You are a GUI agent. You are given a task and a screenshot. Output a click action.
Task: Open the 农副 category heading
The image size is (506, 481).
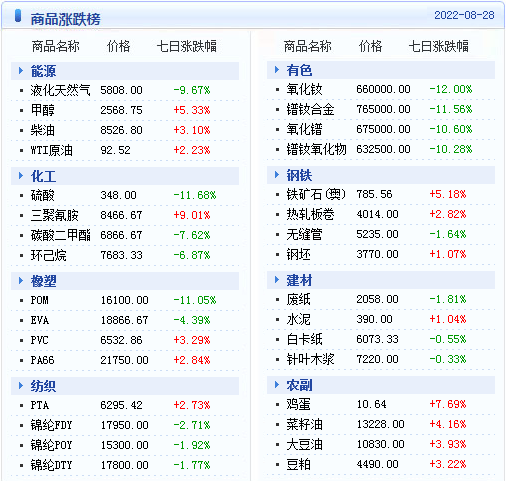coord(299,385)
